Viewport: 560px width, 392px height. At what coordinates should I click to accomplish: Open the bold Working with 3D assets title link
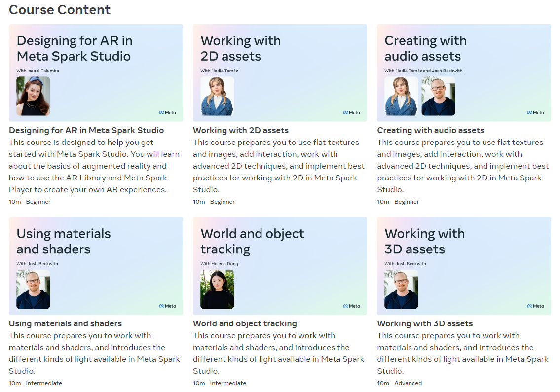(x=425, y=323)
